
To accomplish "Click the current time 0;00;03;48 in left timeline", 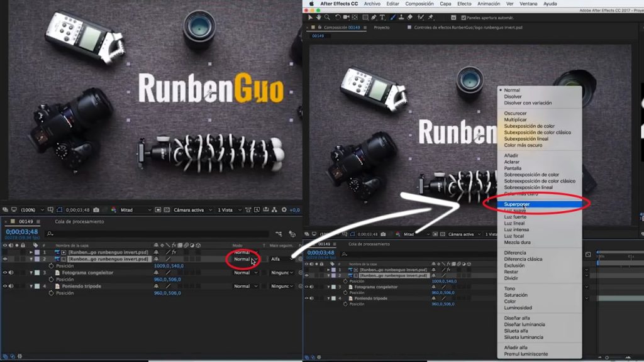I will click(21, 232).
